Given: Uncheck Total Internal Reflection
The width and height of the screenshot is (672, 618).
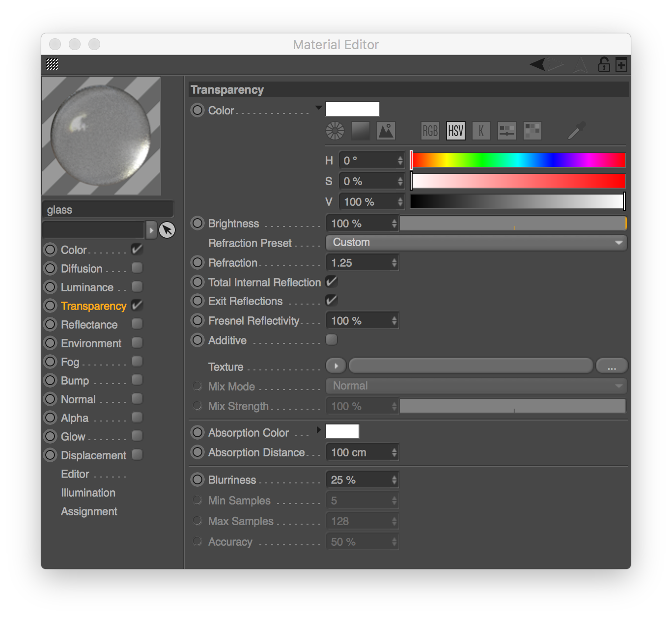Looking at the screenshot, I should click(331, 281).
